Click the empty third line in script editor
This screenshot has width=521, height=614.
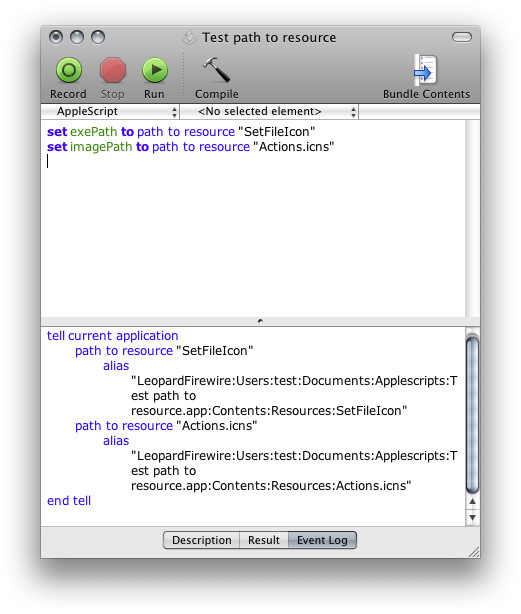coord(253,161)
